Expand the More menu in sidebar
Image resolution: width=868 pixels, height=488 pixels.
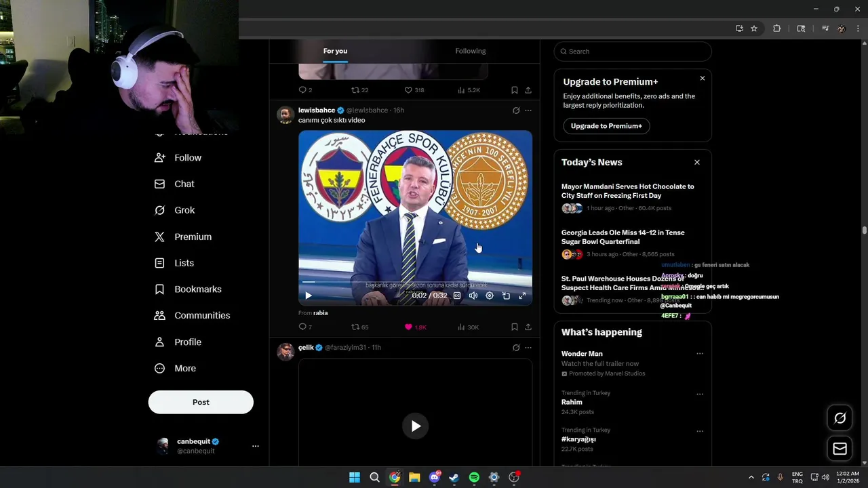pyautogui.click(x=176, y=369)
